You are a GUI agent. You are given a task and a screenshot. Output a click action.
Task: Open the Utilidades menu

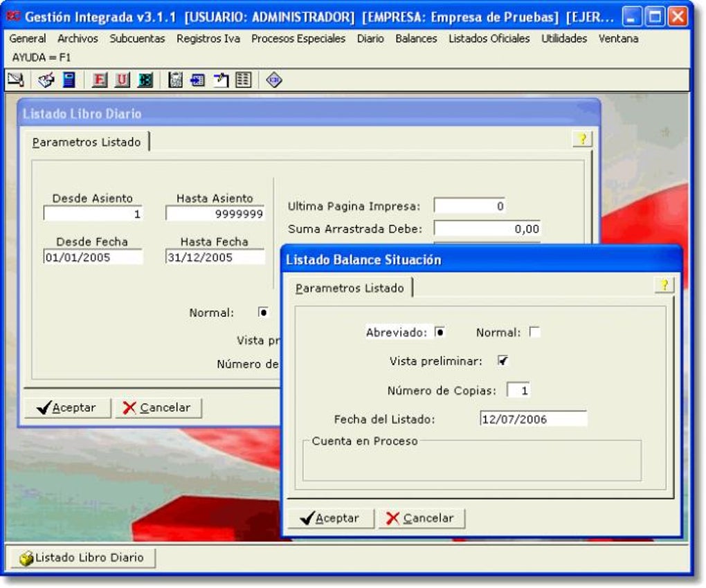pyautogui.click(x=563, y=39)
